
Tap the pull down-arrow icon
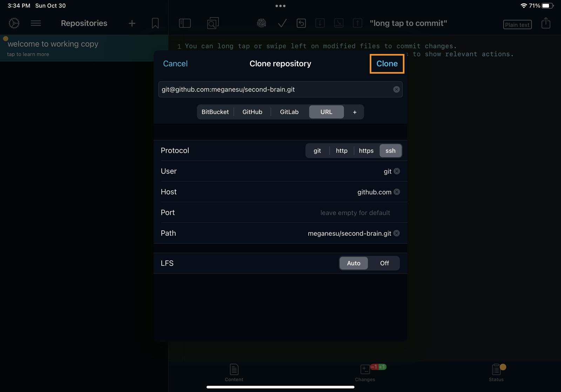320,23
